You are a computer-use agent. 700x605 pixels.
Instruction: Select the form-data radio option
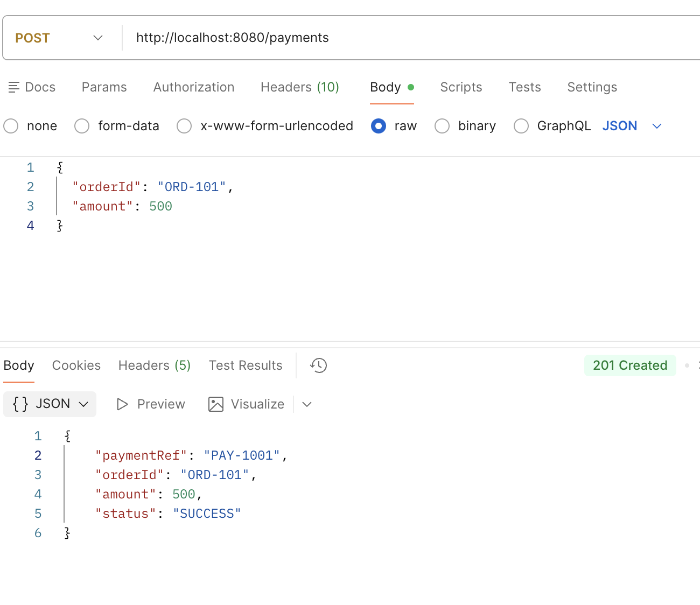[x=82, y=126]
